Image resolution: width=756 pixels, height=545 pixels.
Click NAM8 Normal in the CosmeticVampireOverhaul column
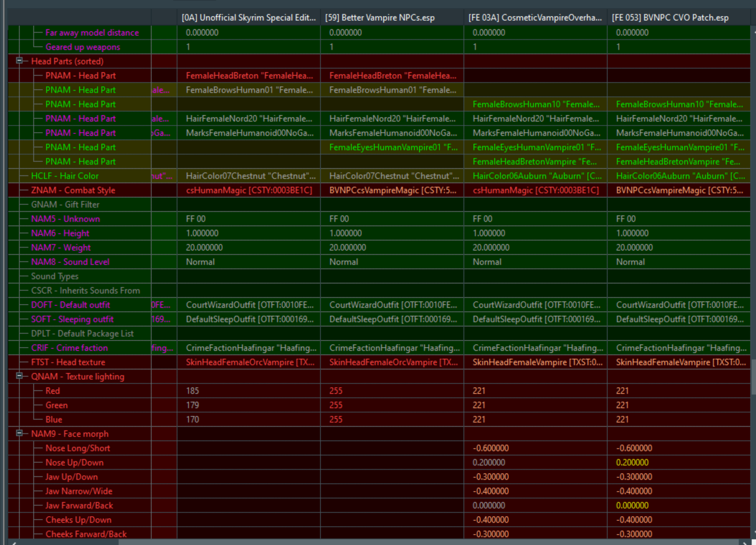click(x=487, y=262)
